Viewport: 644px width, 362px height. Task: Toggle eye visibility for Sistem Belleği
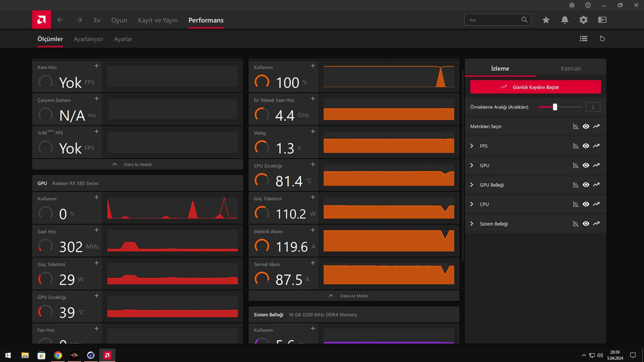click(586, 224)
